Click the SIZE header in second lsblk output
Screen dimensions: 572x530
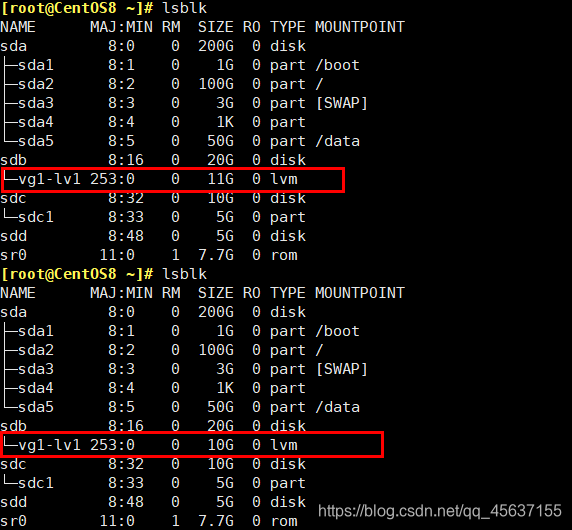(x=216, y=293)
